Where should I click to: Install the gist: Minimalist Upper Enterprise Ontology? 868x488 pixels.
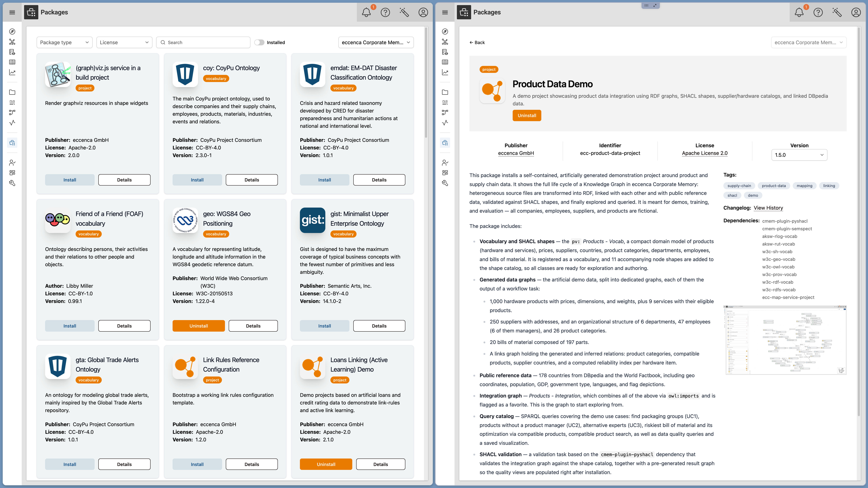point(324,326)
